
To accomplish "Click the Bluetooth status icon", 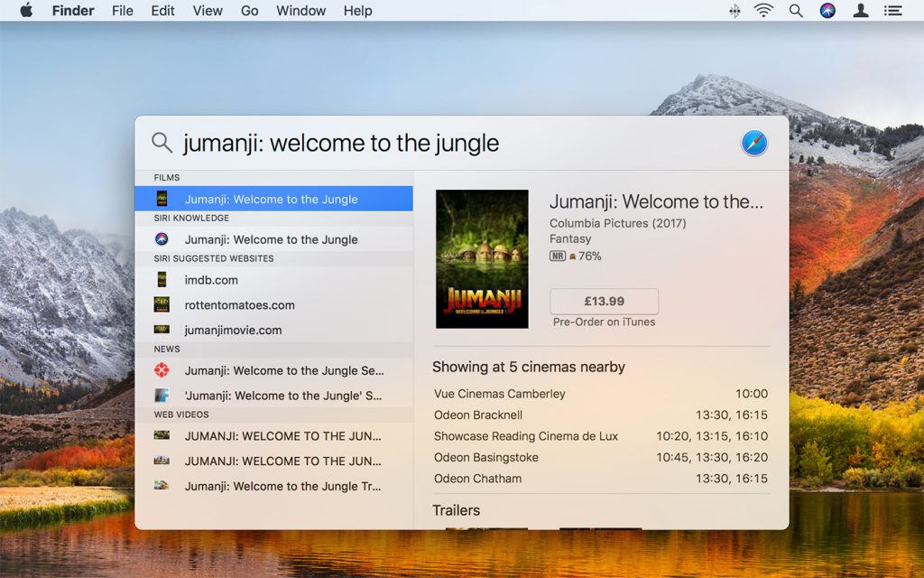I will 735,11.
